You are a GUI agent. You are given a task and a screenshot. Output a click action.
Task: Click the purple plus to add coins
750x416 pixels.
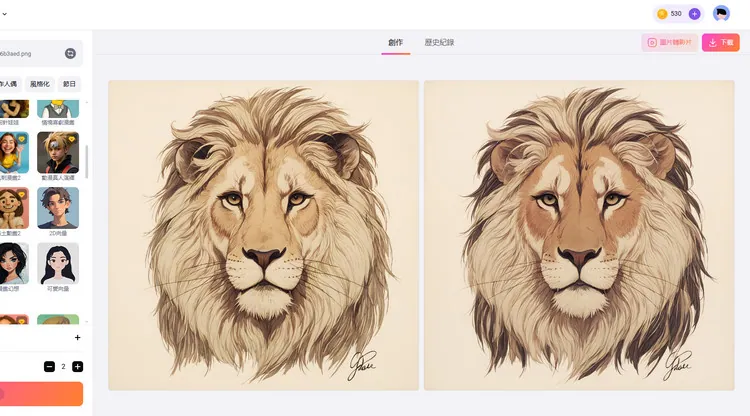(695, 14)
